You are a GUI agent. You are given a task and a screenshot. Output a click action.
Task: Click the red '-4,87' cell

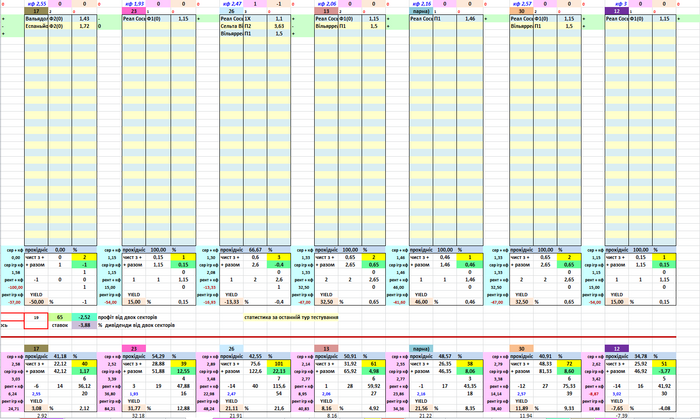[594, 394]
